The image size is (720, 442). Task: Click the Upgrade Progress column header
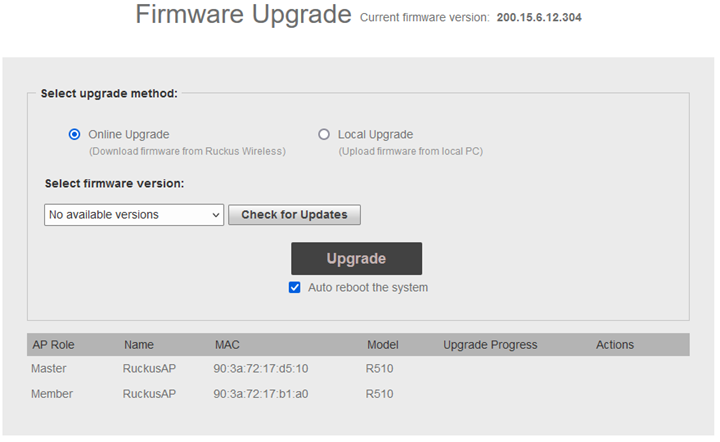pyautogui.click(x=490, y=345)
